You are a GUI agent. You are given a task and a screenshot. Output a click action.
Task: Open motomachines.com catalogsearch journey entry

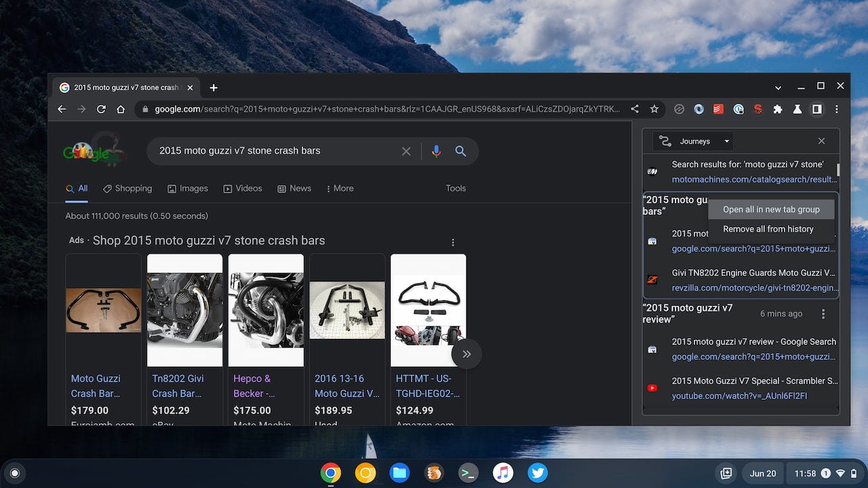click(x=741, y=171)
